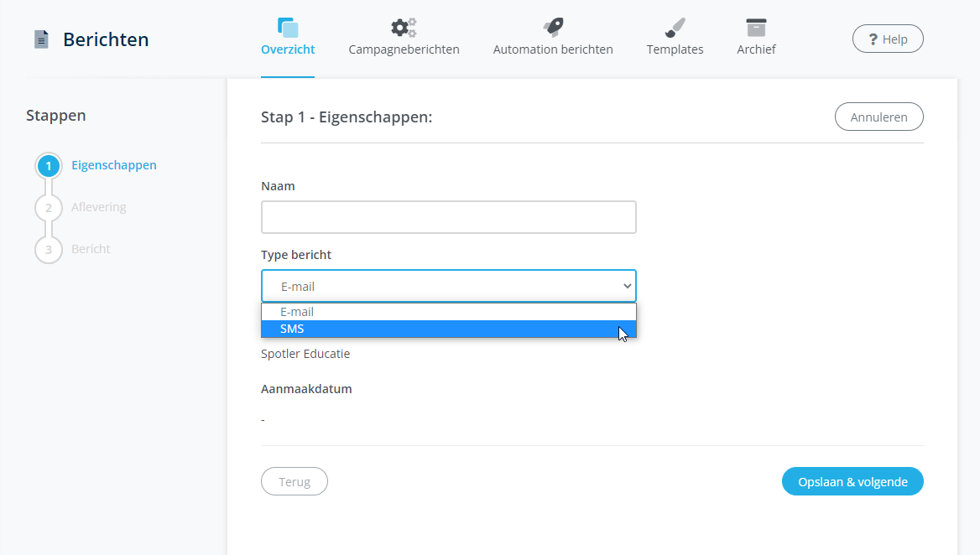Screen dimensions: 980x555
Task: Click step circle 3 for Bericht
Action: coord(48,249)
